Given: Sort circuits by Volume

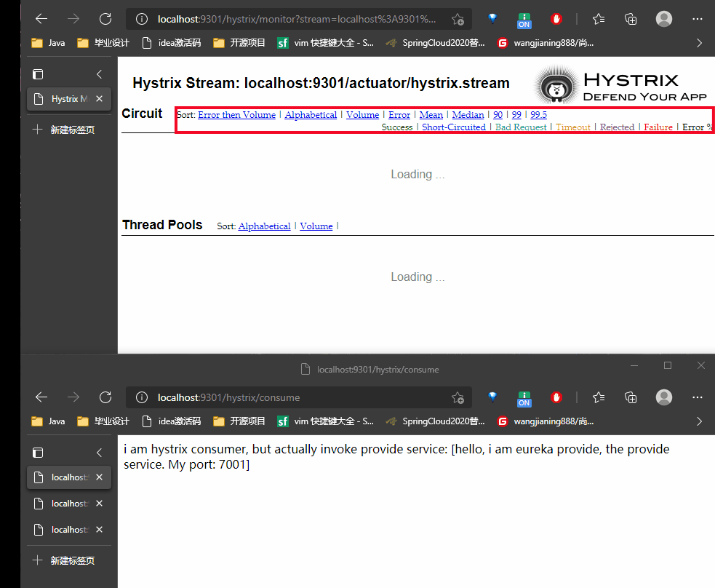Looking at the screenshot, I should [362, 115].
